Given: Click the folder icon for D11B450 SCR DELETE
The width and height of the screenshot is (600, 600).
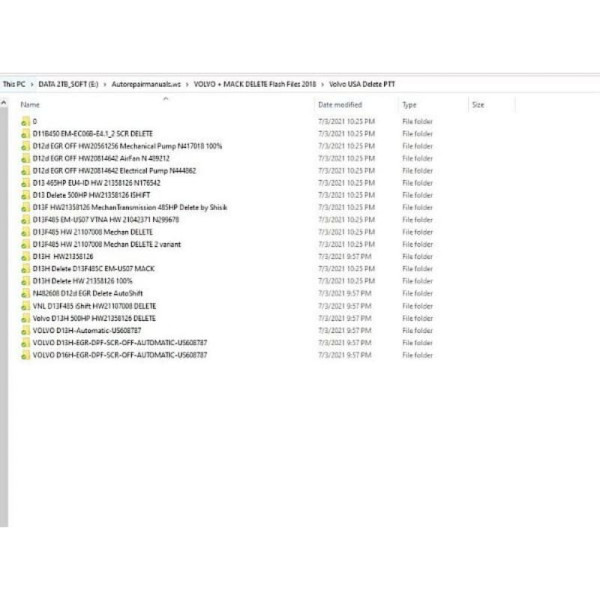Looking at the screenshot, I should 25,133.
